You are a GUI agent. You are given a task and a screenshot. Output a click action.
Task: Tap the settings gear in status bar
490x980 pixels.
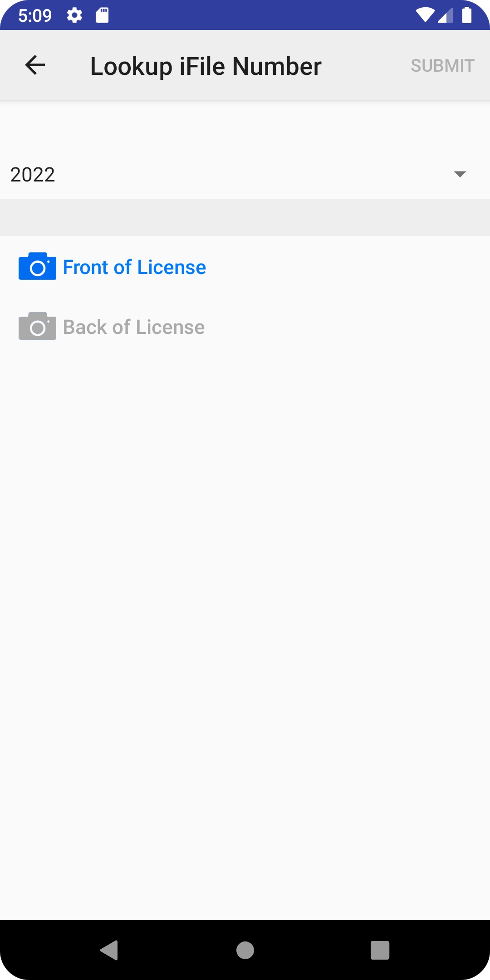74,15
